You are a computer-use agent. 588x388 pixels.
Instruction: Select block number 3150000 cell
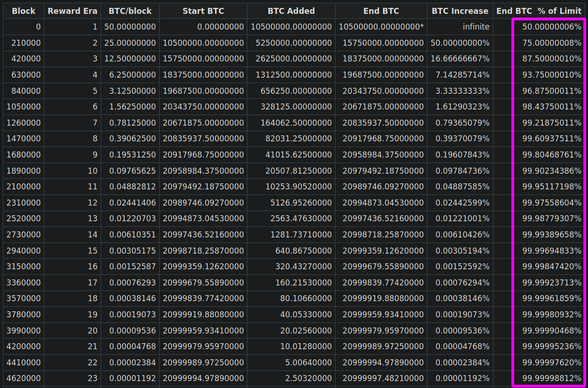[x=24, y=267]
